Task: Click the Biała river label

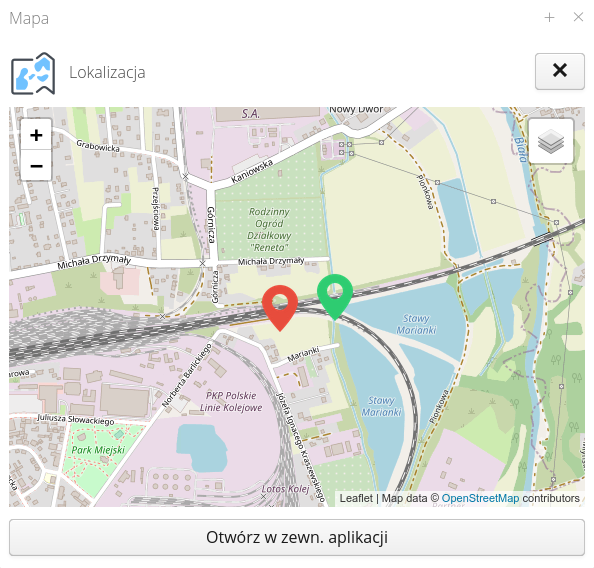Action: [521, 150]
